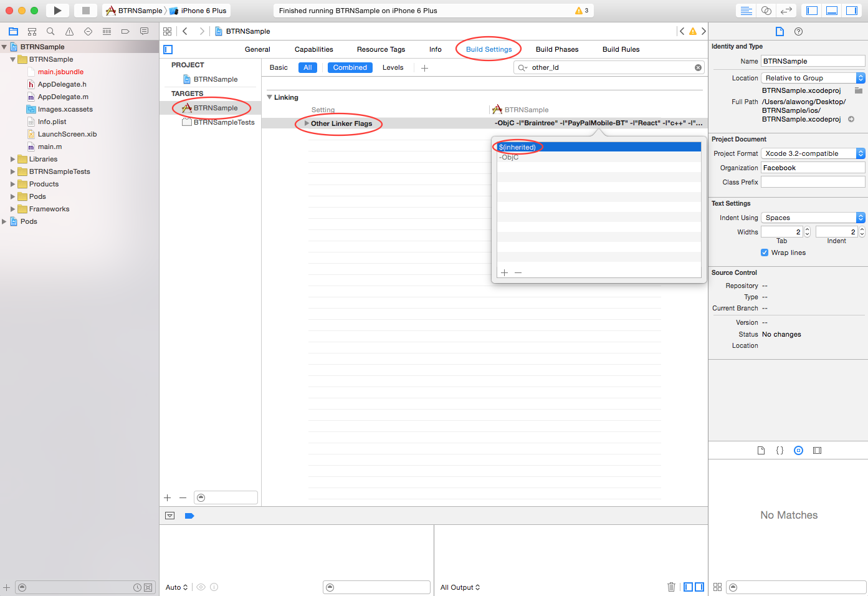Open the Breakpoint navigator
This screenshot has width=868, height=596.
click(125, 31)
